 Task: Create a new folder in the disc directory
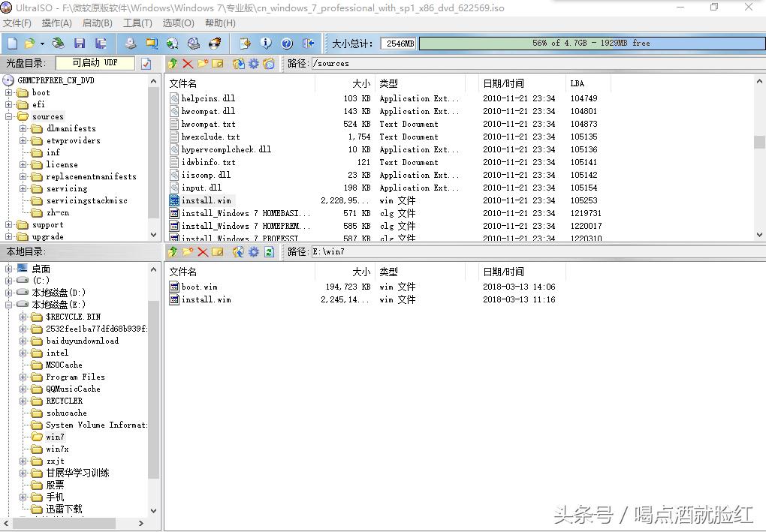point(202,63)
